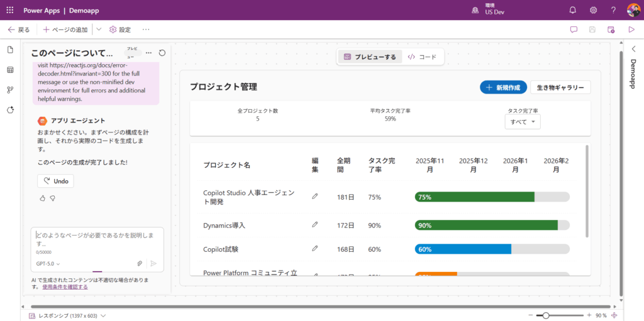The image size is (644, 321).
Task: Select the プレビューする tab
Action: [x=370, y=57]
